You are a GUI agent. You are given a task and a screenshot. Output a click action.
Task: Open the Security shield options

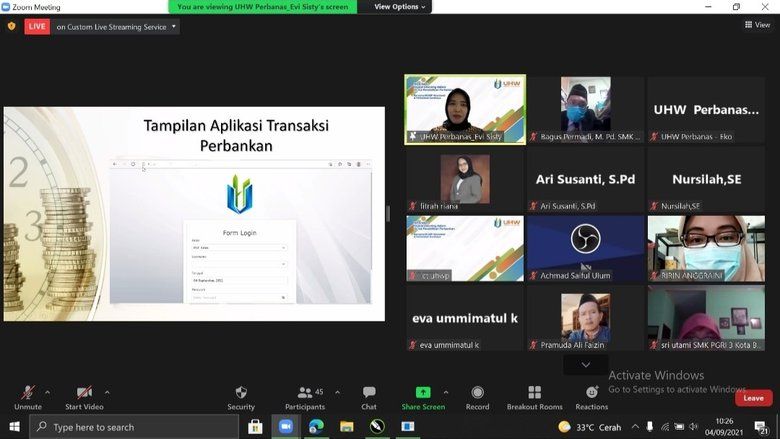(240, 397)
